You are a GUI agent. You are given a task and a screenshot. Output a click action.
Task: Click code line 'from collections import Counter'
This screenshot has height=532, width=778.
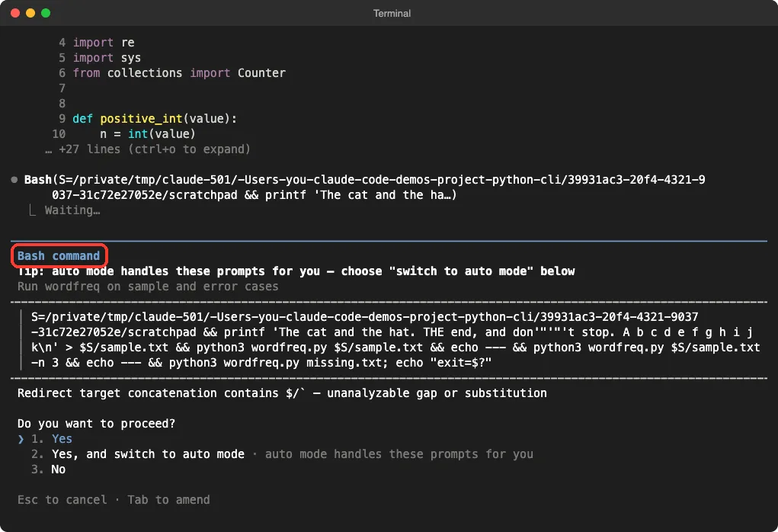[x=179, y=73]
